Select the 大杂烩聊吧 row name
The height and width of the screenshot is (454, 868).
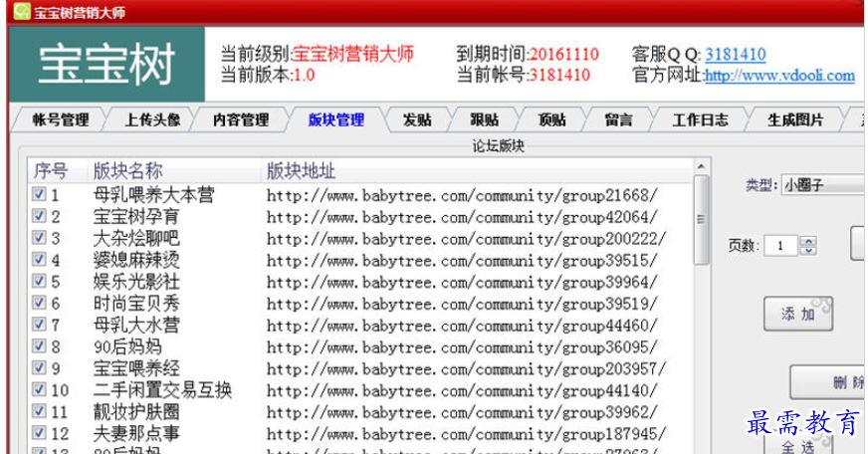click(136, 238)
